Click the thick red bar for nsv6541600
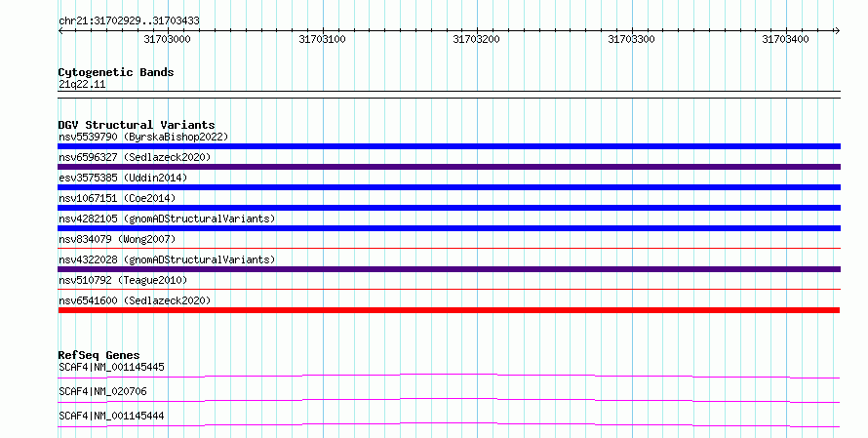Viewport: 868px width, 438px height. tap(449, 310)
